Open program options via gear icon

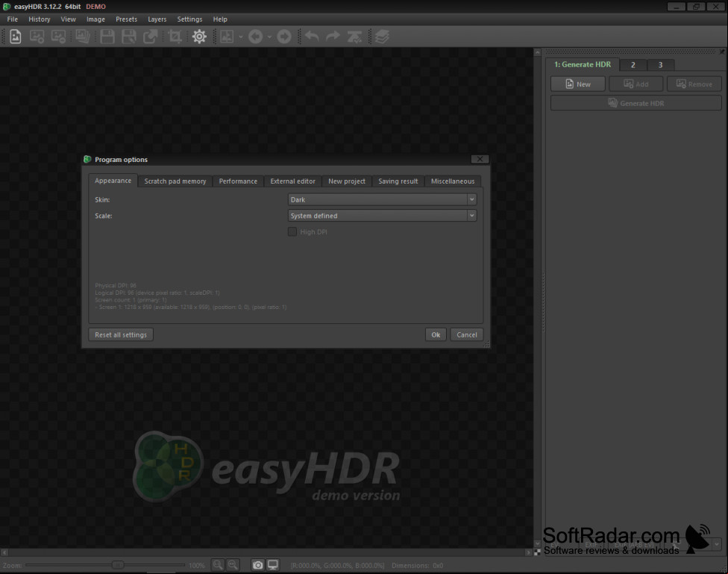pyautogui.click(x=199, y=37)
